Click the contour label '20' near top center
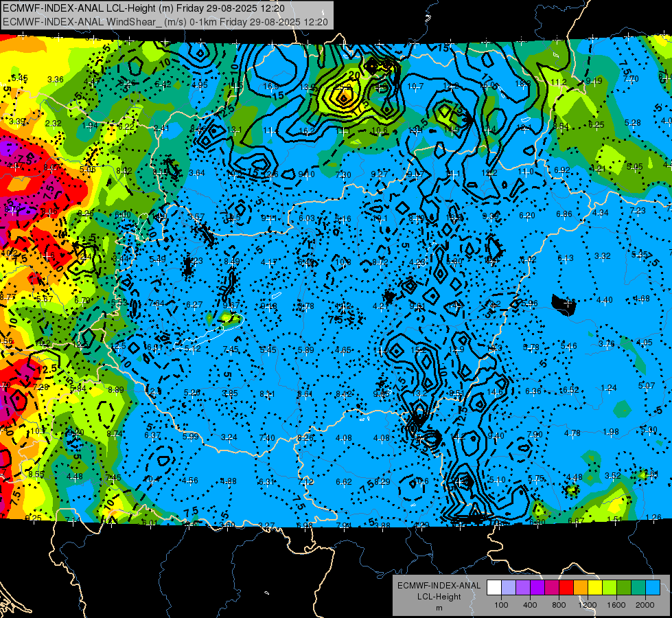The height and width of the screenshot is (618, 672). click(x=354, y=76)
